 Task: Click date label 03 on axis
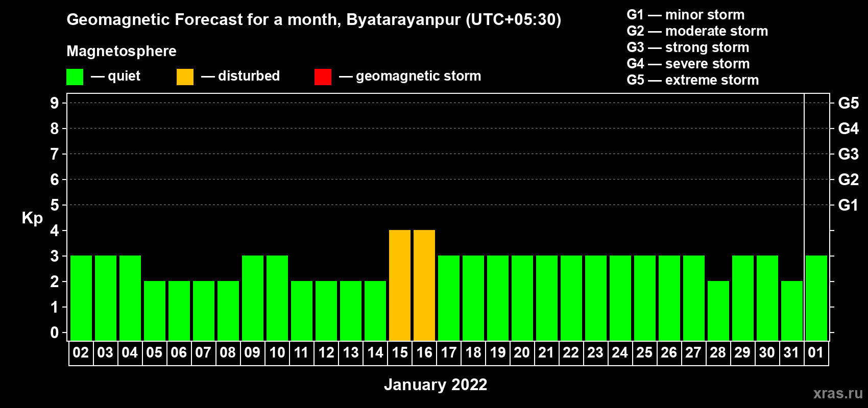coord(105,352)
